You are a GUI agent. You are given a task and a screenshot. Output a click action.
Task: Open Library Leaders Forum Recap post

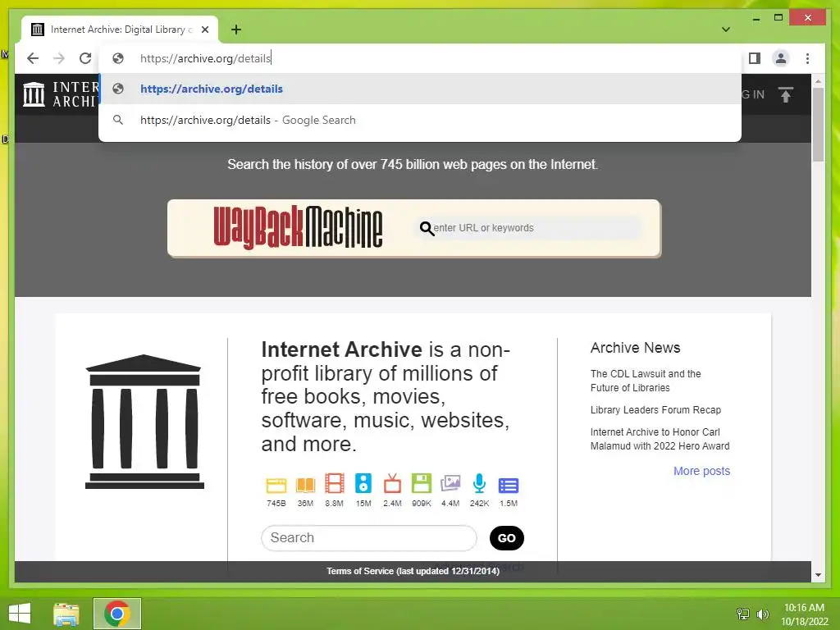tap(655, 410)
